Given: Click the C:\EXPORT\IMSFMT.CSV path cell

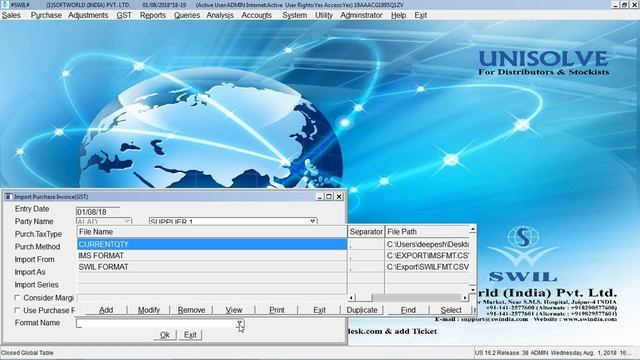Looking at the screenshot, I should (x=427, y=256).
